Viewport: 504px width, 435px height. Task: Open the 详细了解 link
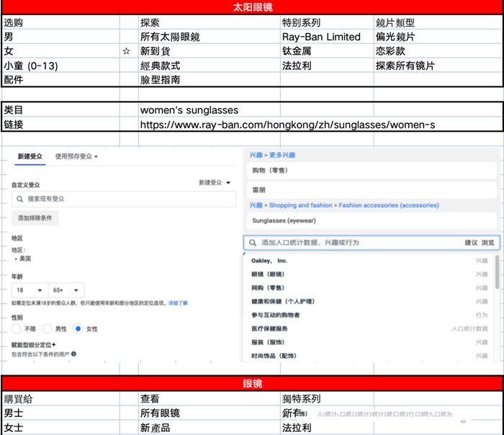pyautogui.click(x=178, y=303)
